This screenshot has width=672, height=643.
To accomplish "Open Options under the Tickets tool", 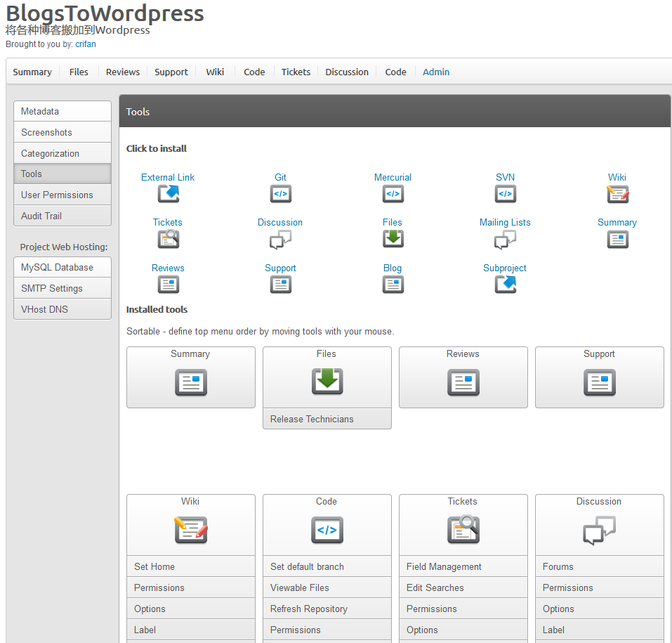I will pos(463,630).
